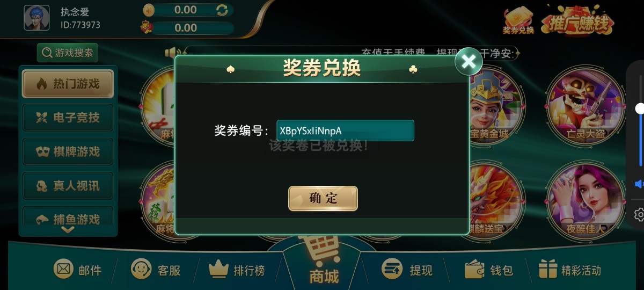The height and width of the screenshot is (290, 644).
Task: Click the balance refresh arrows icon
Action: pyautogui.click(x=222, y=10)
